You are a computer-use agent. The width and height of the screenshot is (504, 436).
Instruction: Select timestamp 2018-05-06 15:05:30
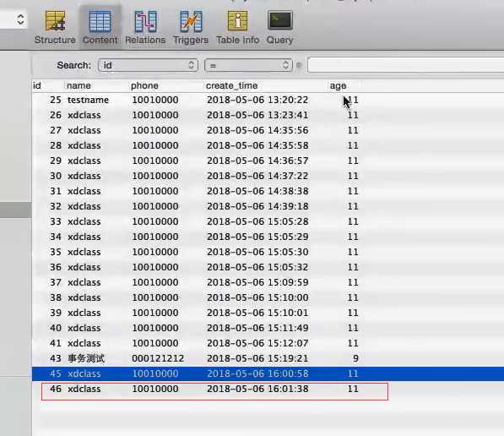(257, 252)
